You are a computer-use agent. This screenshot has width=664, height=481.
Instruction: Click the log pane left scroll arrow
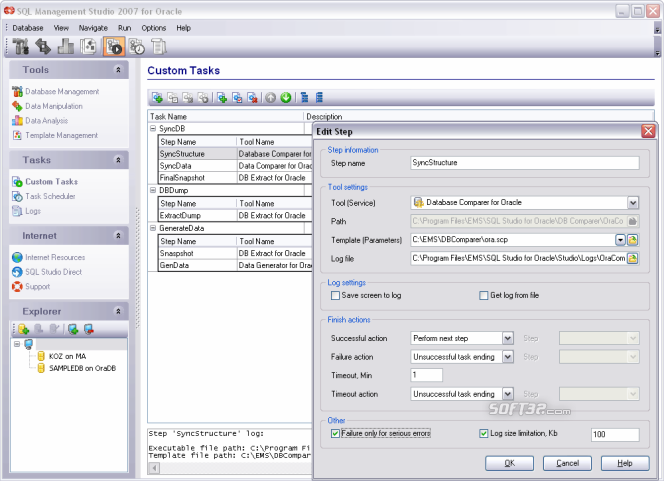click(x=154, y=468)
